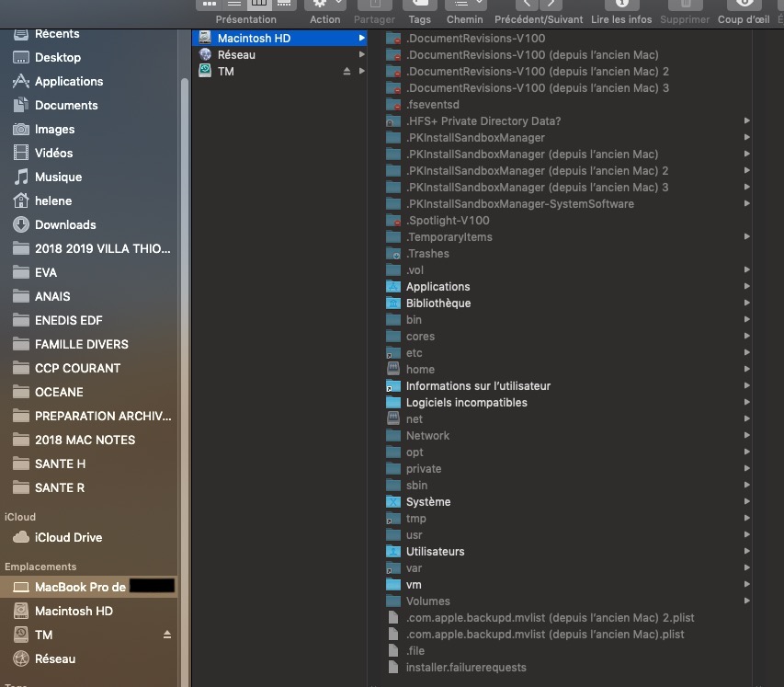Image resolution: width=784 pixels, height=687 pixels.
Task: Select the private folder
Action: point(560,469)
